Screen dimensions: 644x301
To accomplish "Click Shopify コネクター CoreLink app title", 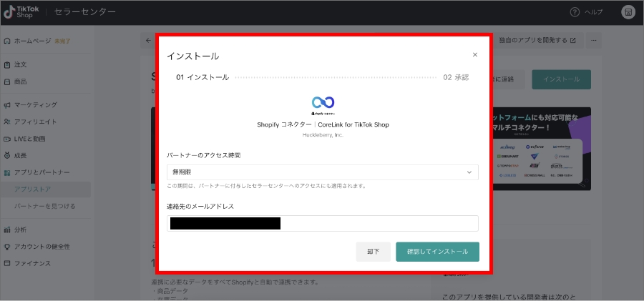I will tap(323, 125).
